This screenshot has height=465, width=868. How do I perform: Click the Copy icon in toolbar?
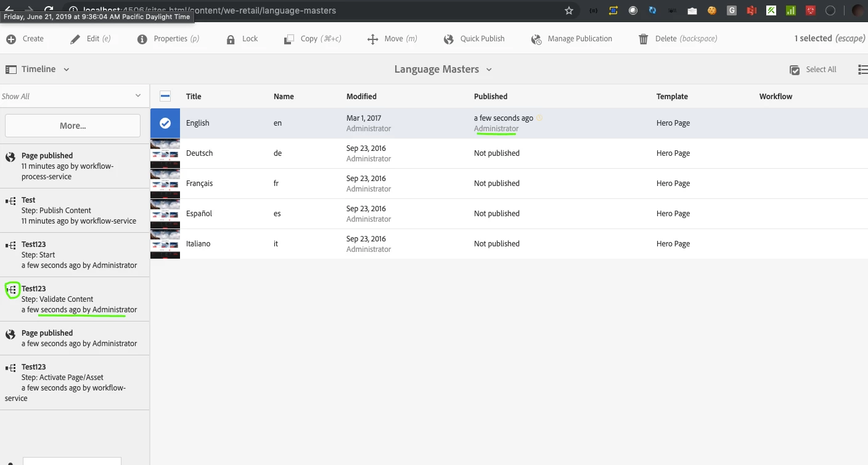289,39
